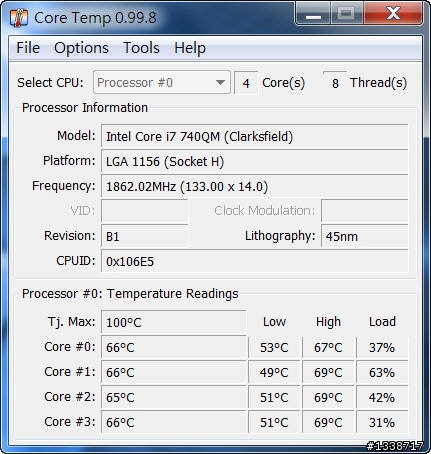Click Core #2 low temperature 51°C
This screenshot has width=431, height=454.
tap(274, 397)
